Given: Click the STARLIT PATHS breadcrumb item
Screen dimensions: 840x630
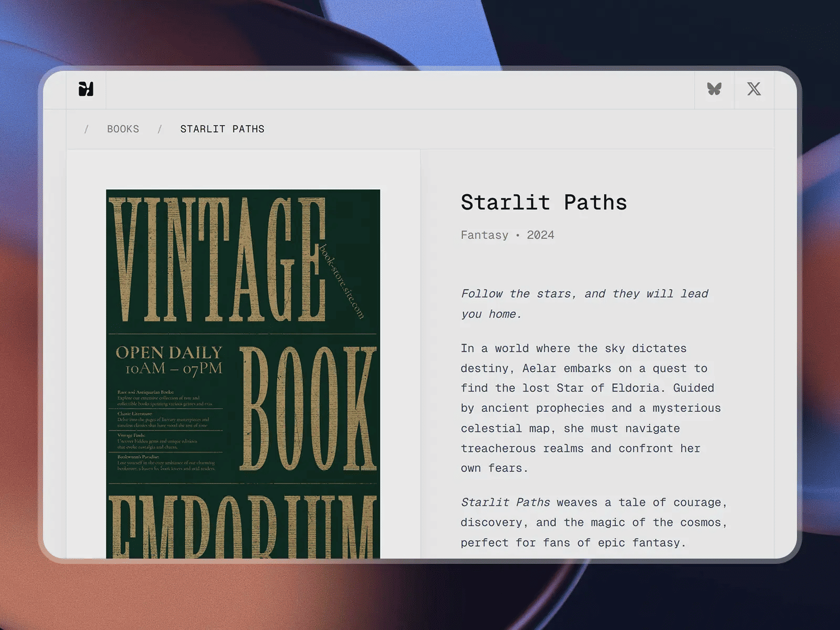Looking at the screenshot, I should coord(222,129).
